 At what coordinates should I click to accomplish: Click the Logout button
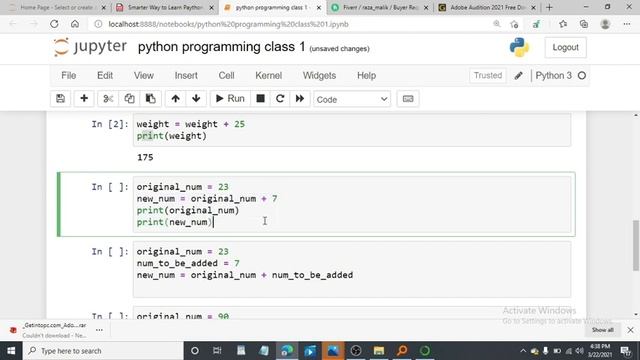pos(565,47)
